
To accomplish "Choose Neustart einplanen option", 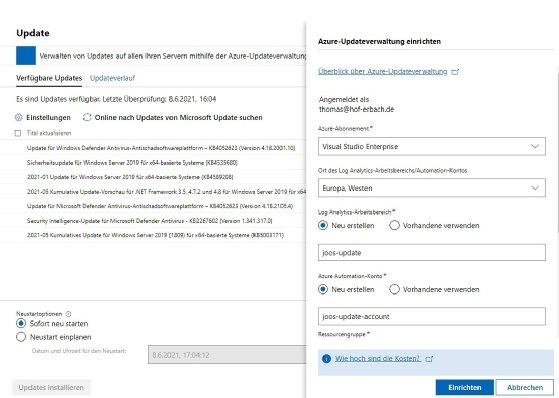I will pos(21,337).
